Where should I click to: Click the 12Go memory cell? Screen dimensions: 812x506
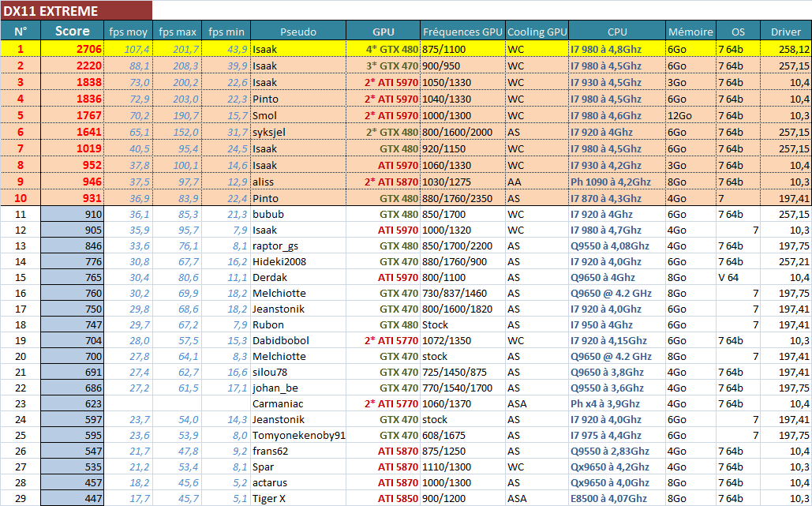690,115
